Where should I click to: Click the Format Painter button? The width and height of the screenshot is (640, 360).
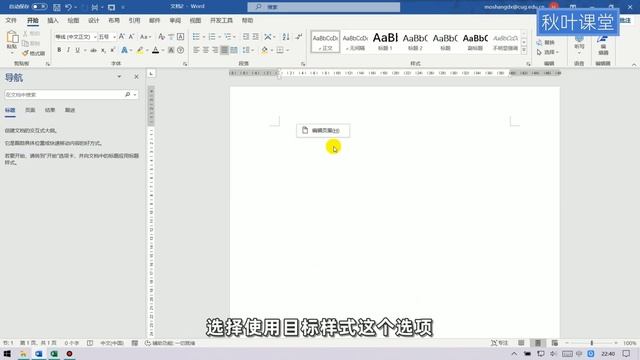tap(33, 53)
